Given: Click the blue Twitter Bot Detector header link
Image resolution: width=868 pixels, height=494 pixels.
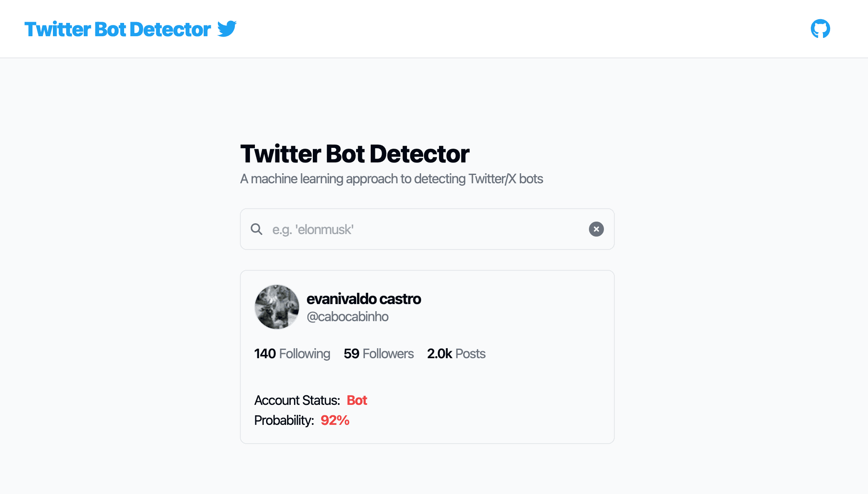Looking at the screenshot, I should [x=117, y=29].
